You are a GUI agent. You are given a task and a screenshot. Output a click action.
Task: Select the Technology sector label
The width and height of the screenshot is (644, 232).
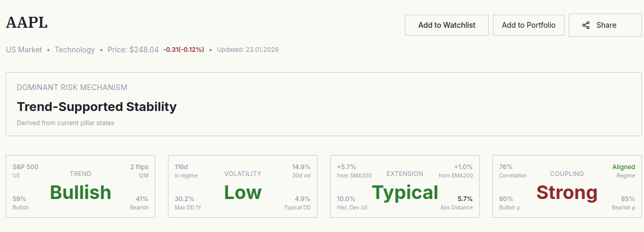click(75, 50)
